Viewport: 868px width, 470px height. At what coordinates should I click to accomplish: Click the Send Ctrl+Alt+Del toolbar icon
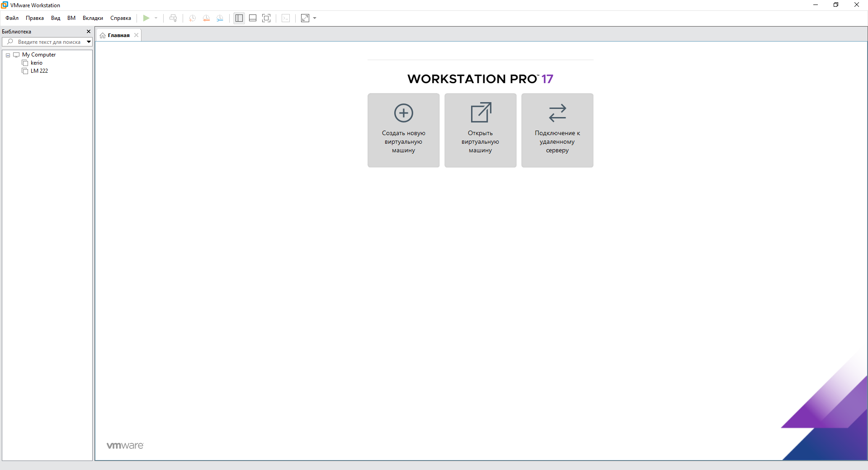click(x=173, y=18)
